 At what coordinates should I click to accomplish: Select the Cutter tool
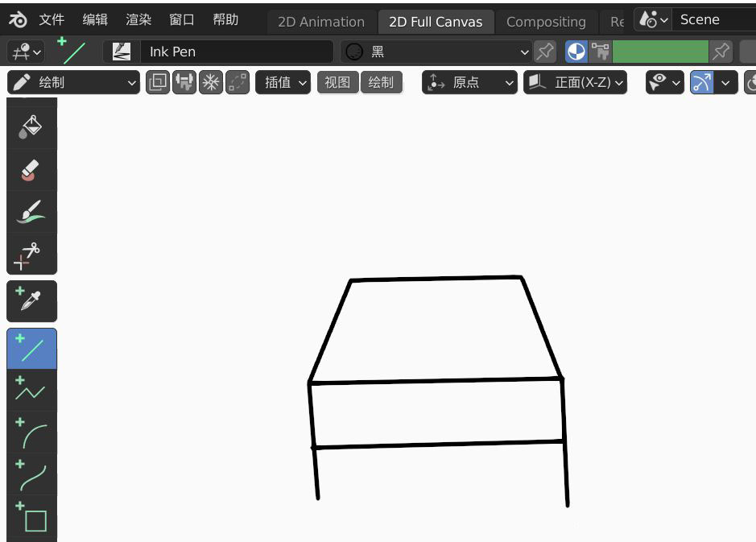tap(31, 254)
